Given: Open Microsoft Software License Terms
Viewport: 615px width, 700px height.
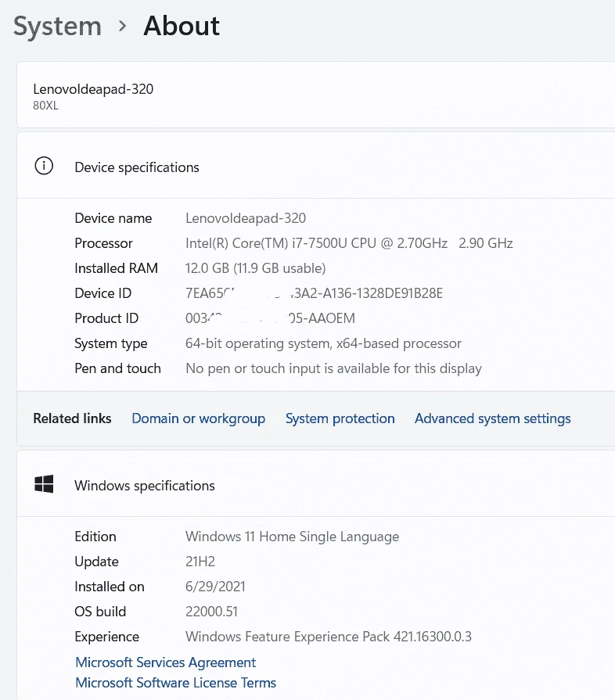Looking at the screenshot, I should [x=175, y=683].
